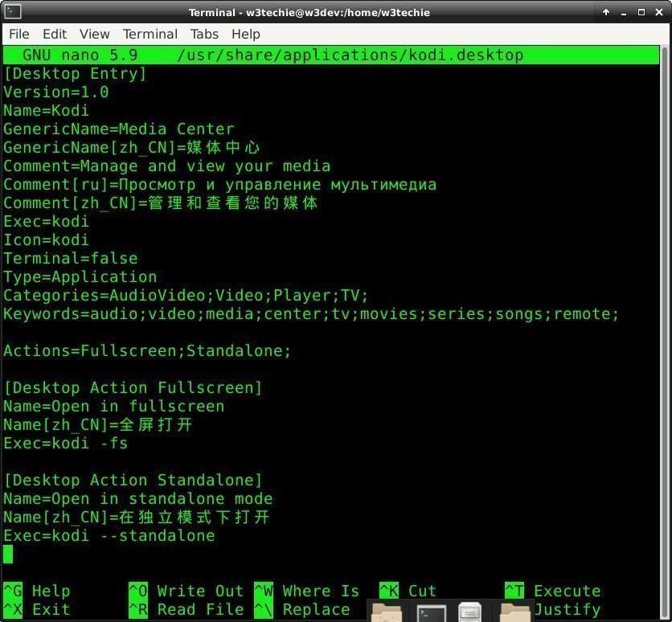Click the ^K Cut shortcut
Viewport: 672px width, 622px height.
(408, 591)
